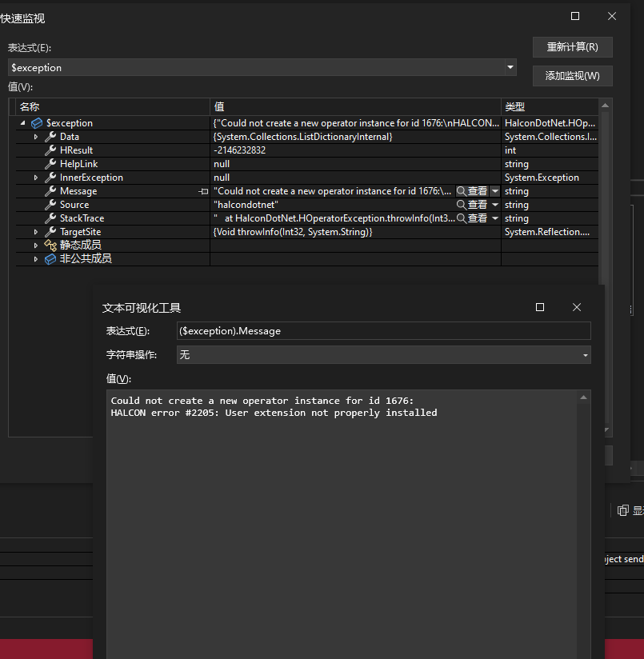Screen dimensions: 644x659
Task: Click the wrench icon beside StackTrace
Action: coord(50,218)
